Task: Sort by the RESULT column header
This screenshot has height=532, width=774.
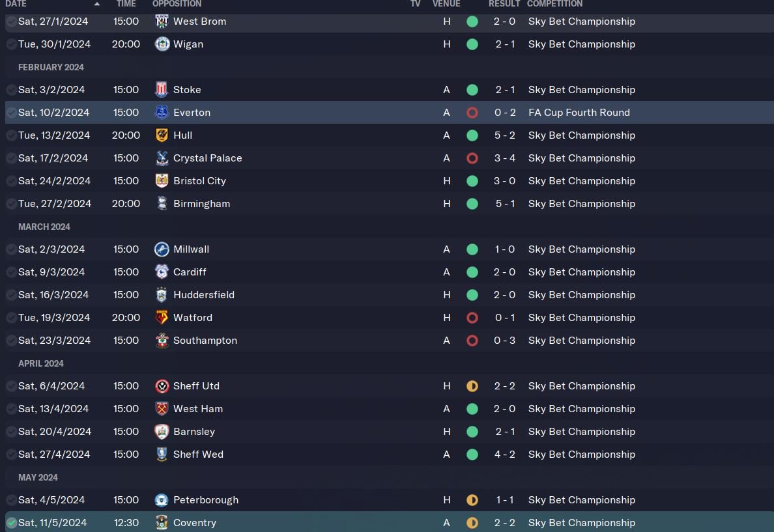Action: click(504, 4)
